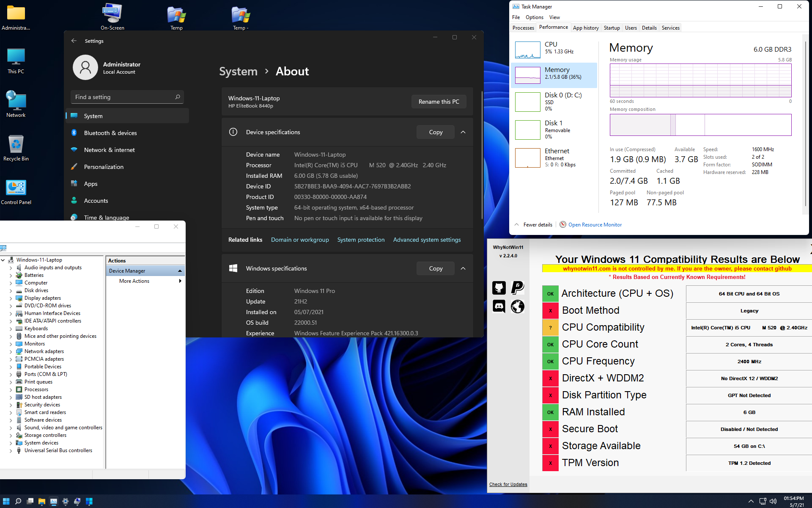Open Task View from the taskbar
This screenshot has width=812, height=508.
[x=30, y=501]
